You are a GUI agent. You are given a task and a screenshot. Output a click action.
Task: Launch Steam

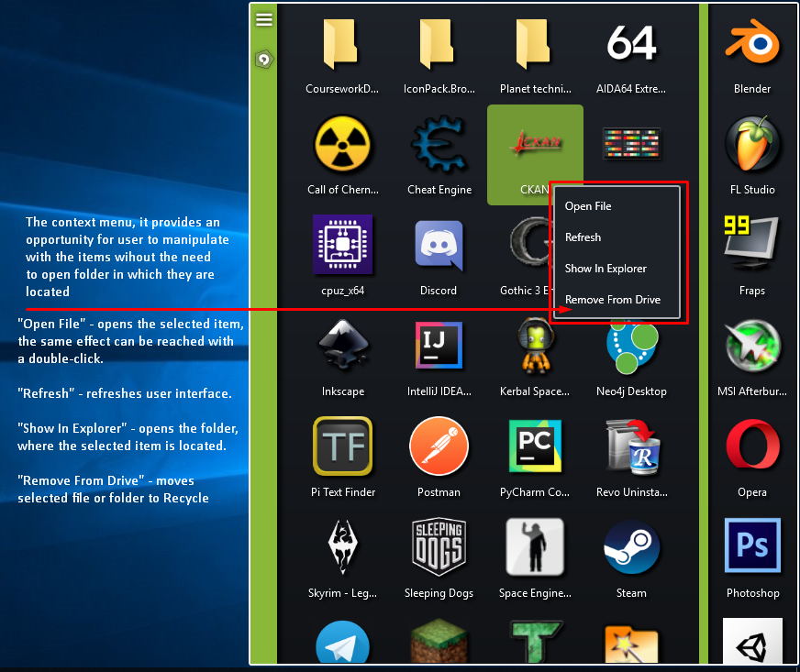[x=631, y=546]
